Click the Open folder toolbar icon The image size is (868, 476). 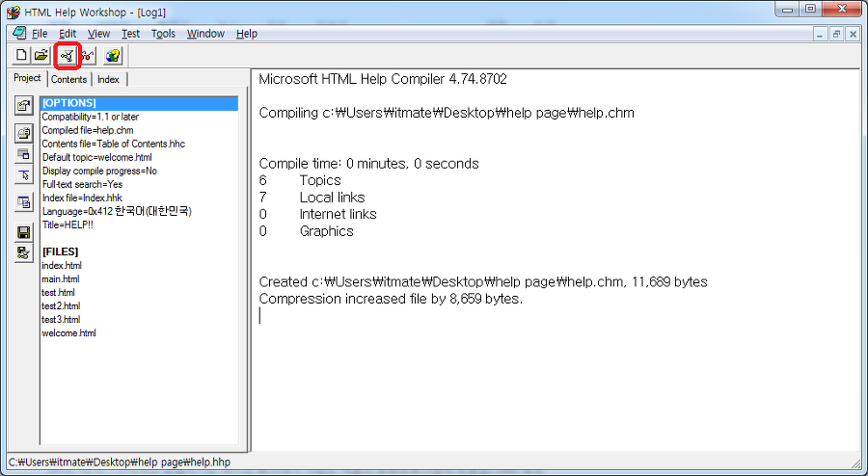pyautogui.click(x=41, y=55)
